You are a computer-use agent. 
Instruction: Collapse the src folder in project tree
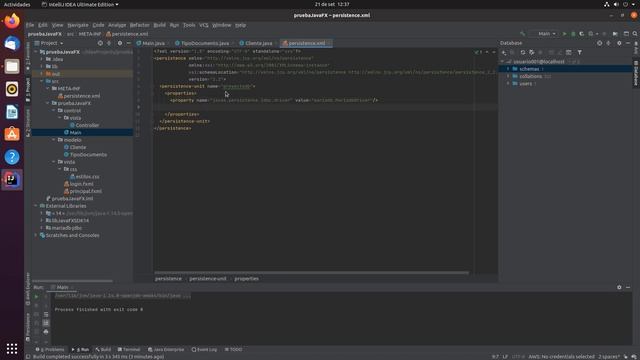click(x=42, y=81)
